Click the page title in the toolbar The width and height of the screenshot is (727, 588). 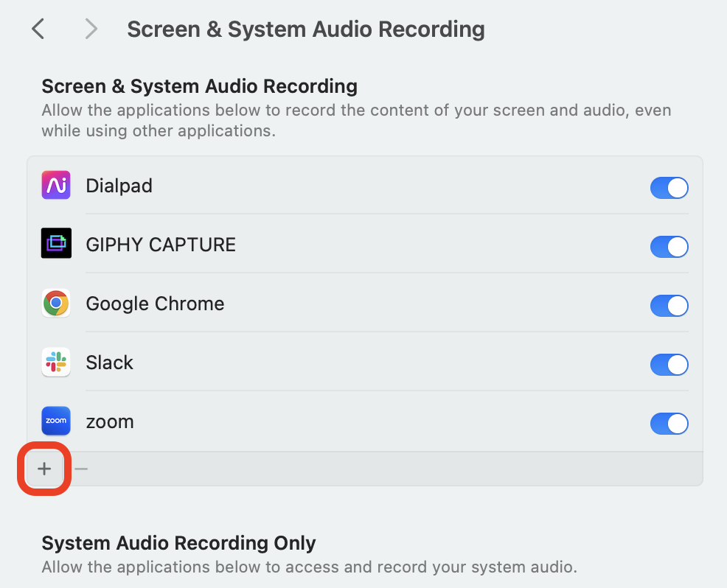coord(306,29)
